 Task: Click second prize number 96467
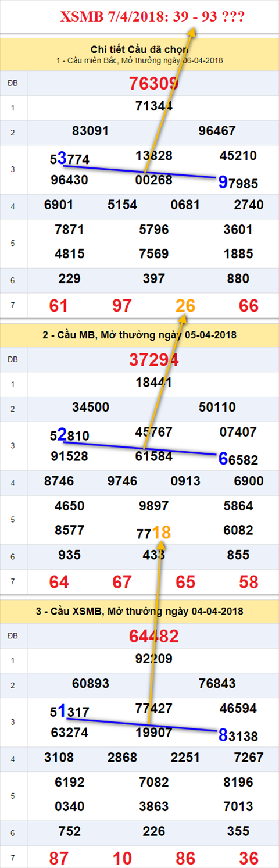pos(217,131)
